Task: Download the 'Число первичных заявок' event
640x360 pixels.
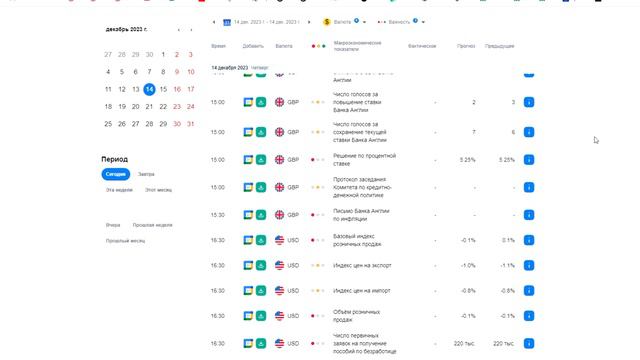Action: (x=261, y=343)
